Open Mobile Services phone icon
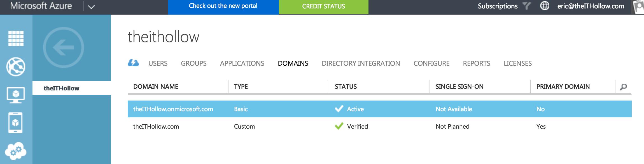The image size is (644, 164). click(16, 123)
